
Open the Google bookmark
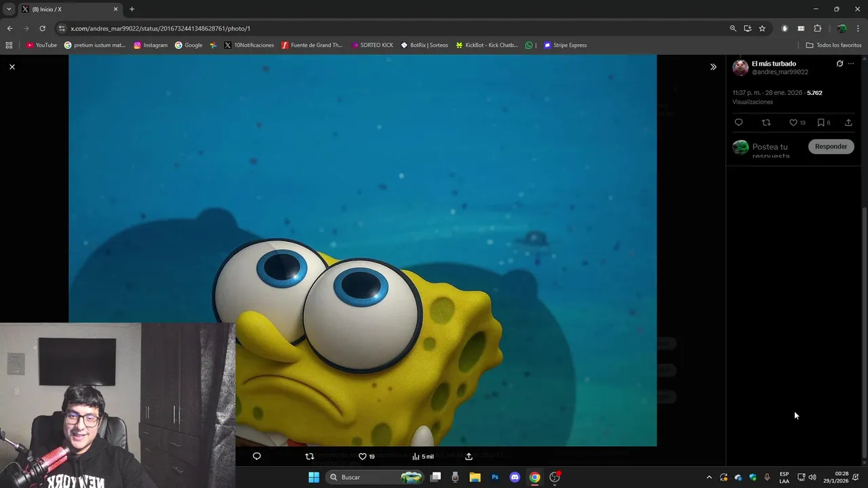click(189, 45)
